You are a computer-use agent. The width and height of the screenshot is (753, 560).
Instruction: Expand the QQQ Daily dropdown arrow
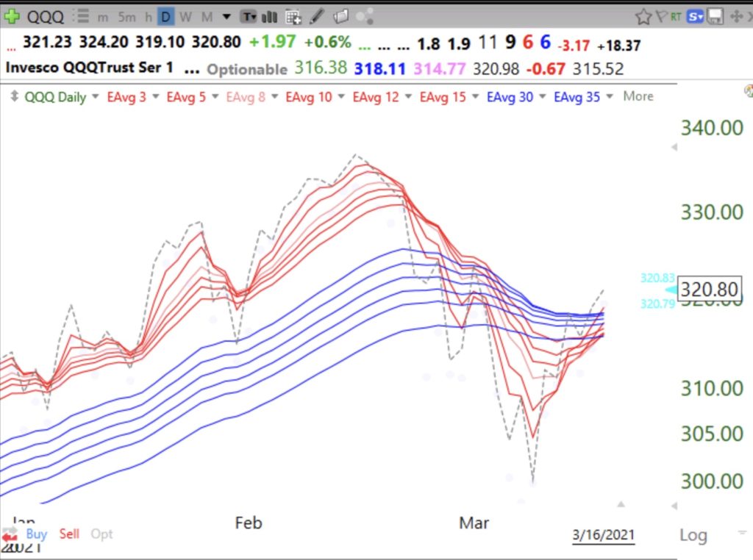(x=95, y=96)
